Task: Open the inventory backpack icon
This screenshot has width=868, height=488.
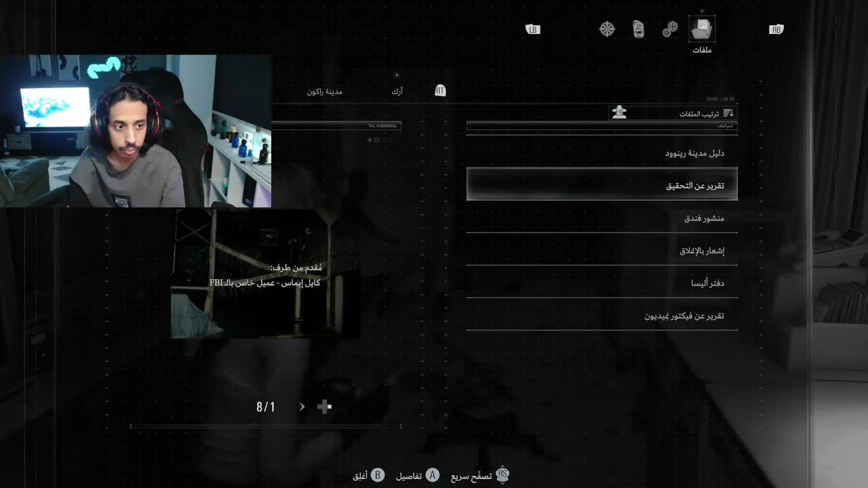Action: [x=638, y=29]
